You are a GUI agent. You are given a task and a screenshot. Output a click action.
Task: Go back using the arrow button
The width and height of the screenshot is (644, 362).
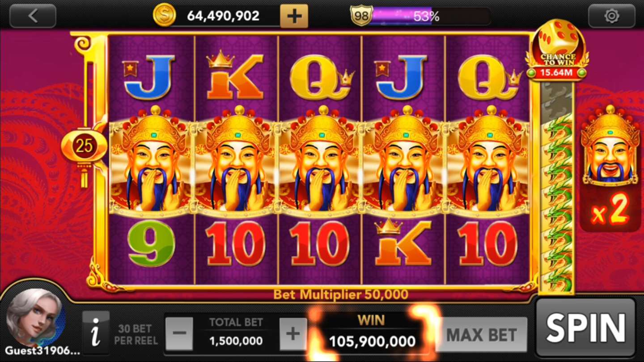click(33, 16)
